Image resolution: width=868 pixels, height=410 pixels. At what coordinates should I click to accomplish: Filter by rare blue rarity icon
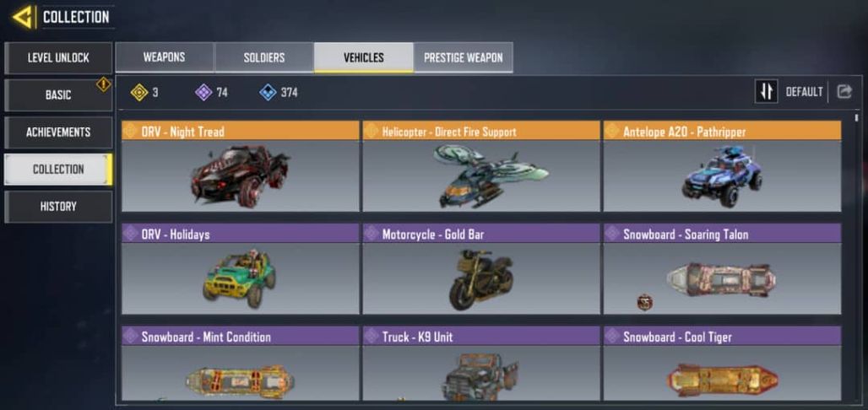point(268,93)
